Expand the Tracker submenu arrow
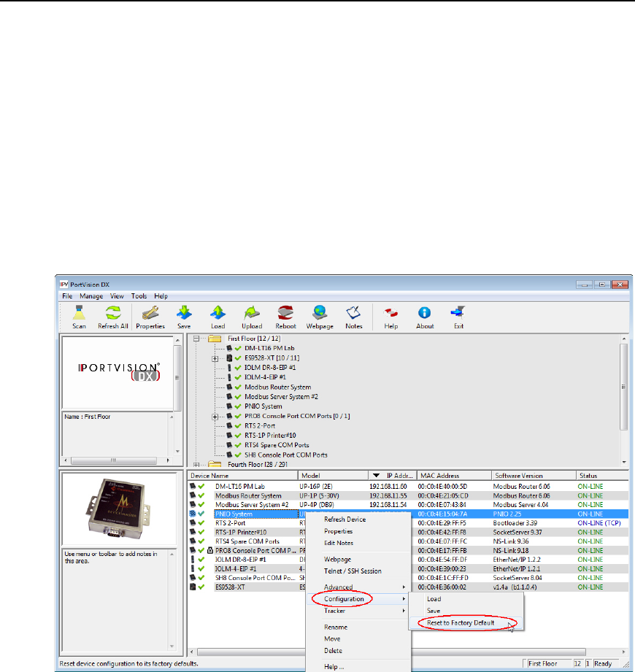The image size is (635, 672). tap(404, 611)
